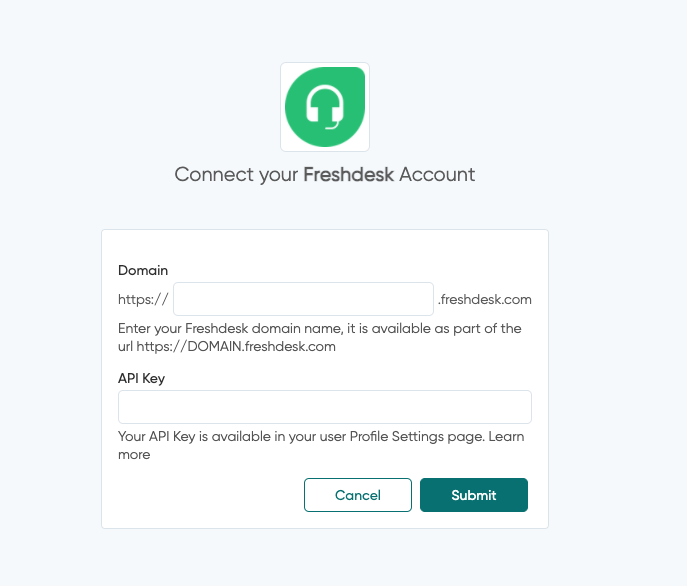This screenshot has height=586, width=687.
Task: Click the word Account in the heading
Action: pos(437,175)
